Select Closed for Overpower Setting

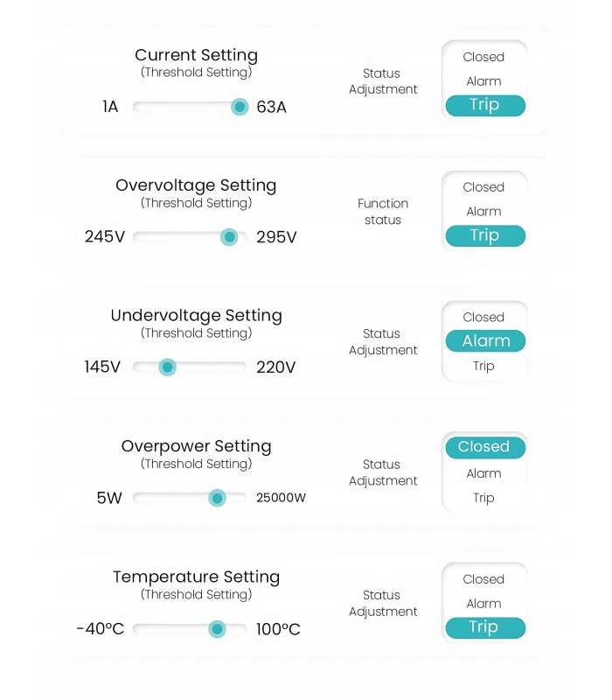coord(484,447)
